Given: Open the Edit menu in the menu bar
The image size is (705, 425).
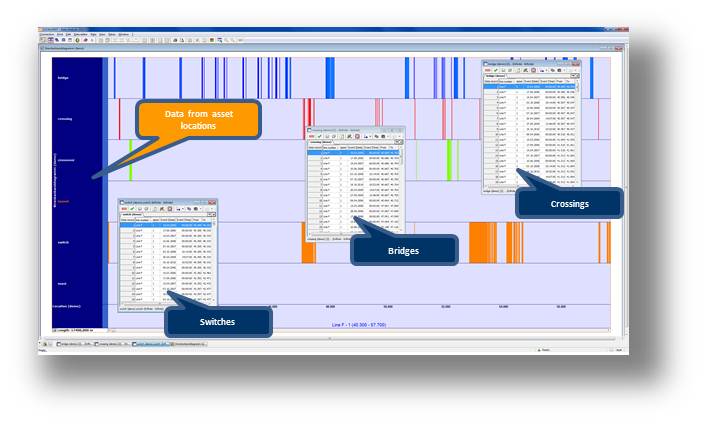Looking at the screenshot, I should tap(70, 34).
